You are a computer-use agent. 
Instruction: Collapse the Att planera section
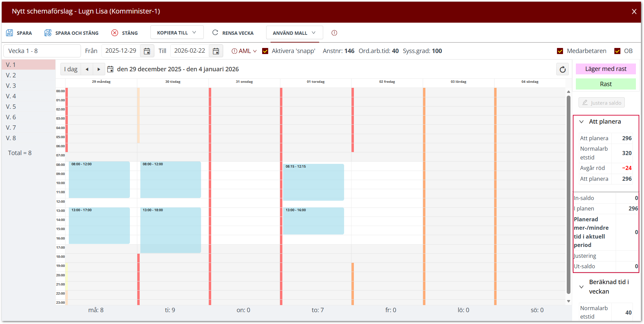click(x=582, y=122)
